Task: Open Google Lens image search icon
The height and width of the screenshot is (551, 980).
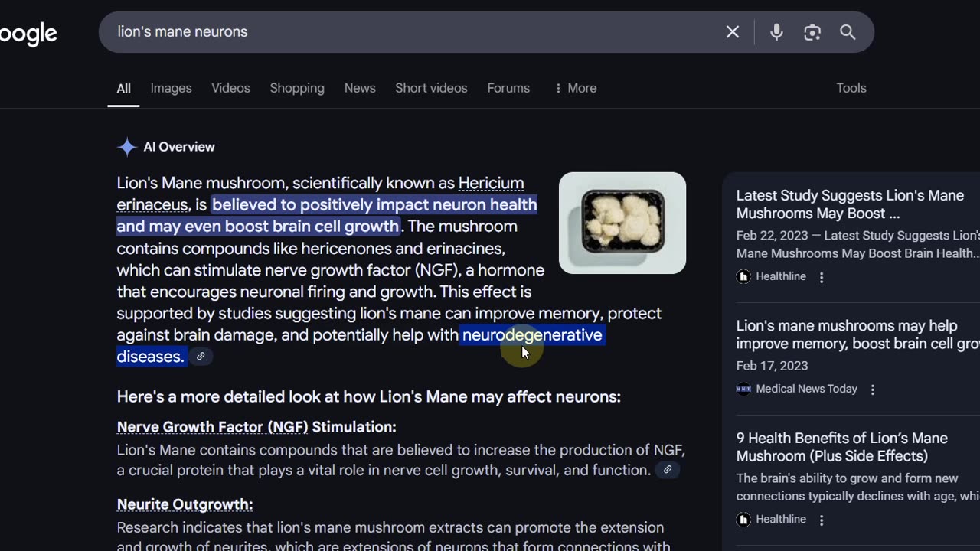Action: coord(812,32)
